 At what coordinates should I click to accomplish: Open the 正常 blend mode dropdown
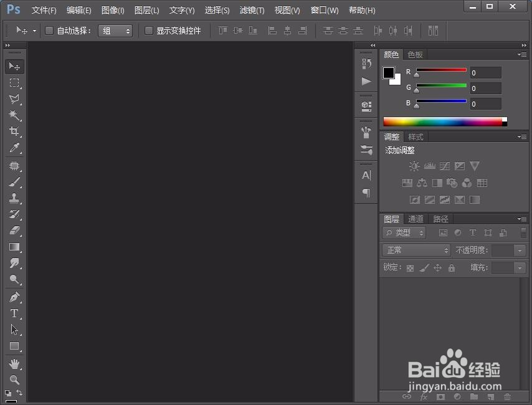point(416,250)
